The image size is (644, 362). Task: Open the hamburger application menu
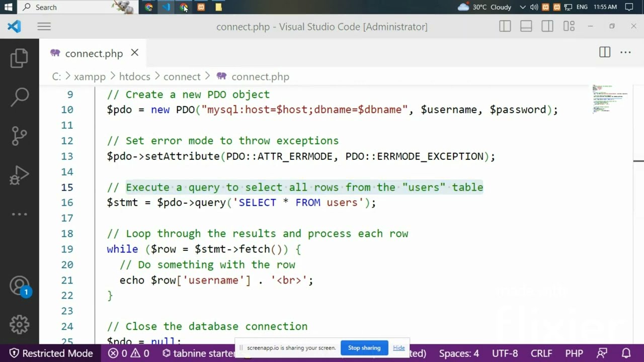click(x=44, y=27)
